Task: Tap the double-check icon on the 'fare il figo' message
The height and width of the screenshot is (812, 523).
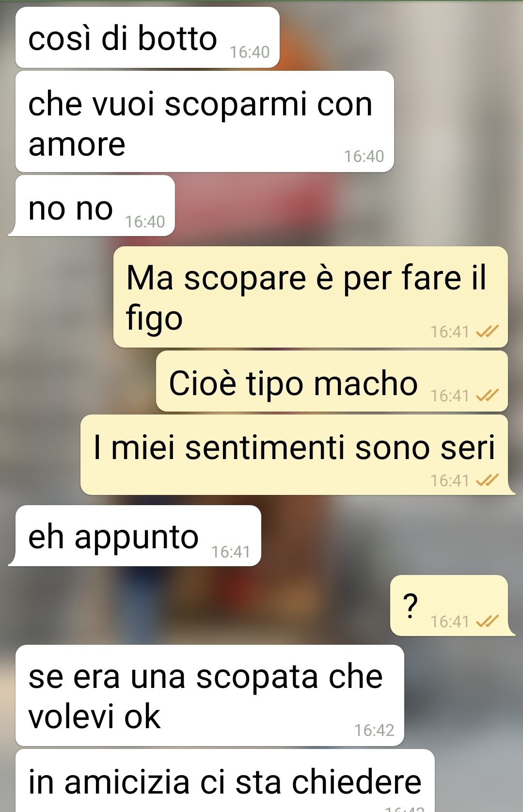Action: click(487, 332)
